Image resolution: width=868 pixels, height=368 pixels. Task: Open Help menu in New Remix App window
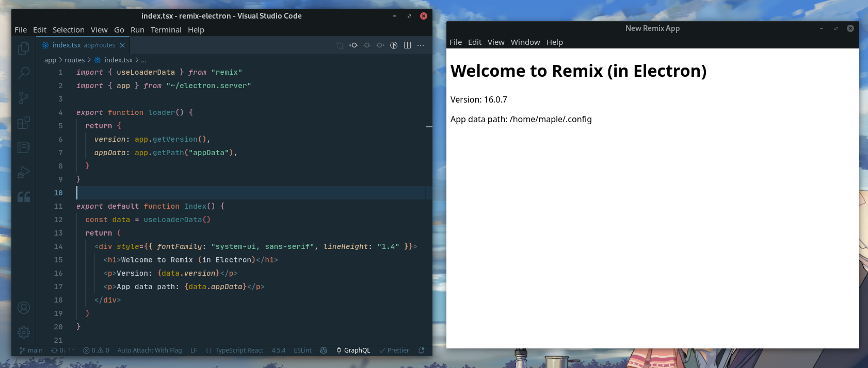tap(555, 42)
